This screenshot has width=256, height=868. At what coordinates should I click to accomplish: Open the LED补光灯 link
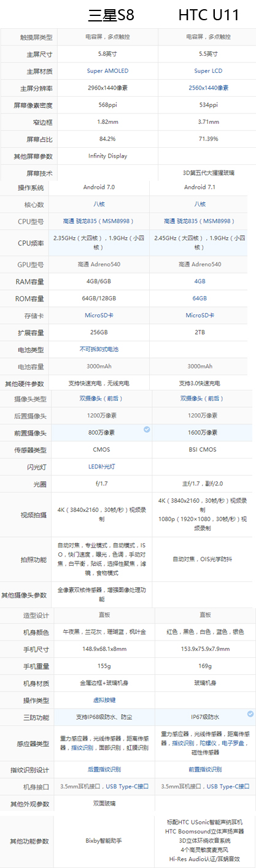click(x=102, y=466)
